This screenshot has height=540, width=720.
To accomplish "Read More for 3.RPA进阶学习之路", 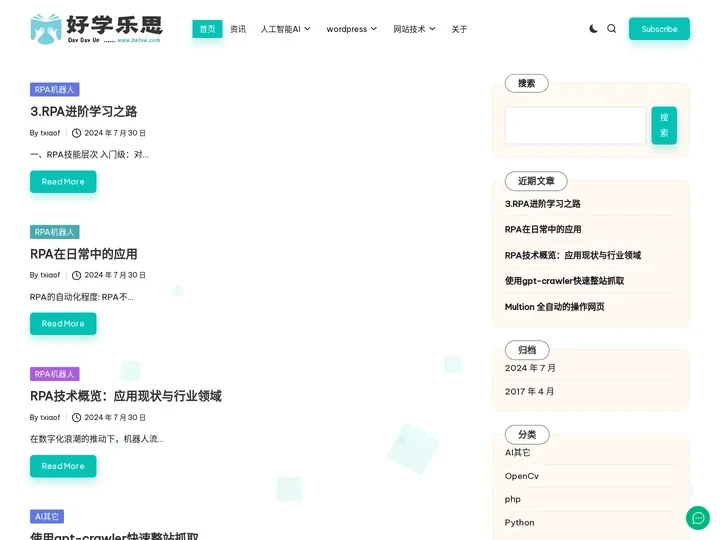I will tap(63, 182).
